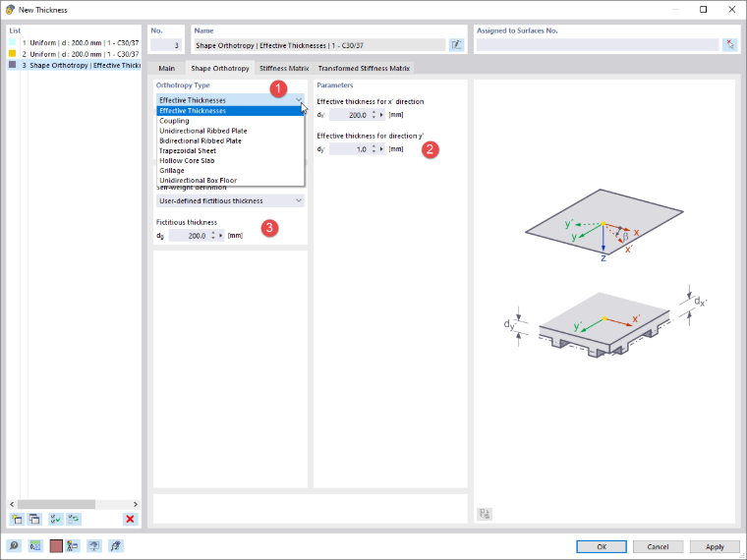
Task: Click the orange color swatch of thickness 2
Action: click(13, 54)
